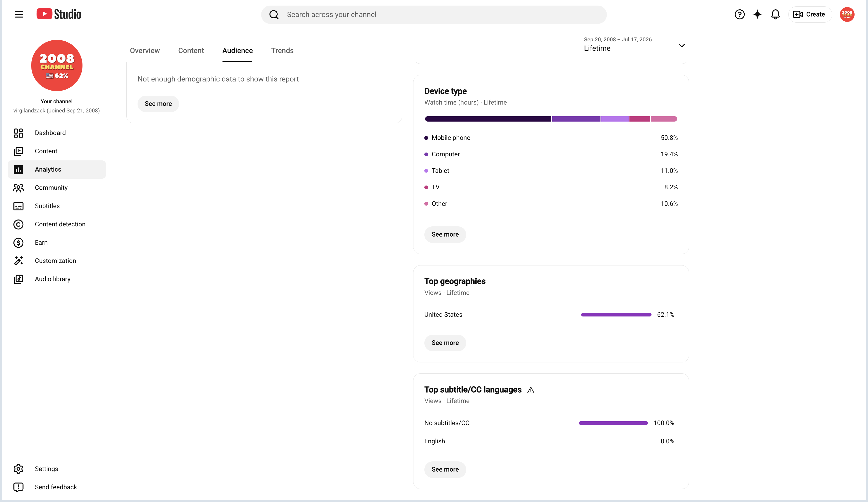Click the warning triangle beside Top subtitle/CC languages
This screenshot has height=502, width=868.
[x=531, y=390]
